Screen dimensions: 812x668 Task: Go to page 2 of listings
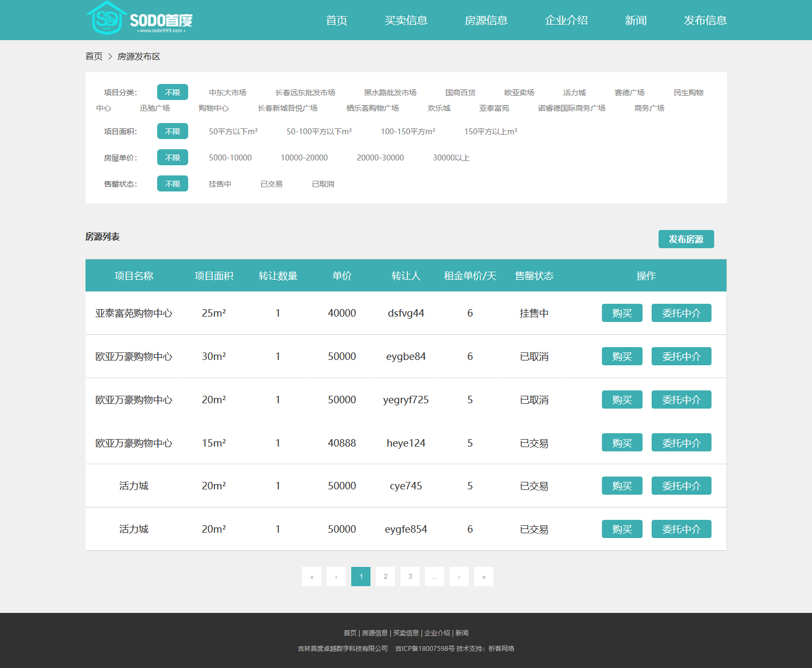(385, 577)
